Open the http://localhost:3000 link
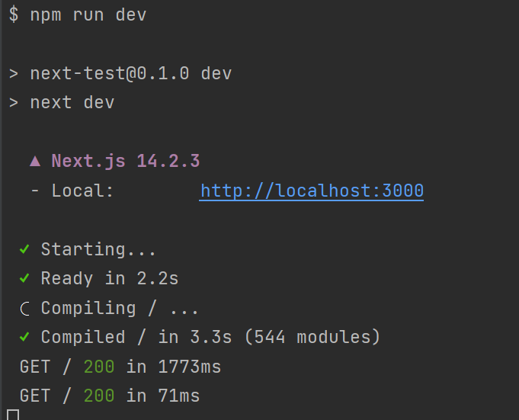519x420 pixels. [x=312, y=191]
